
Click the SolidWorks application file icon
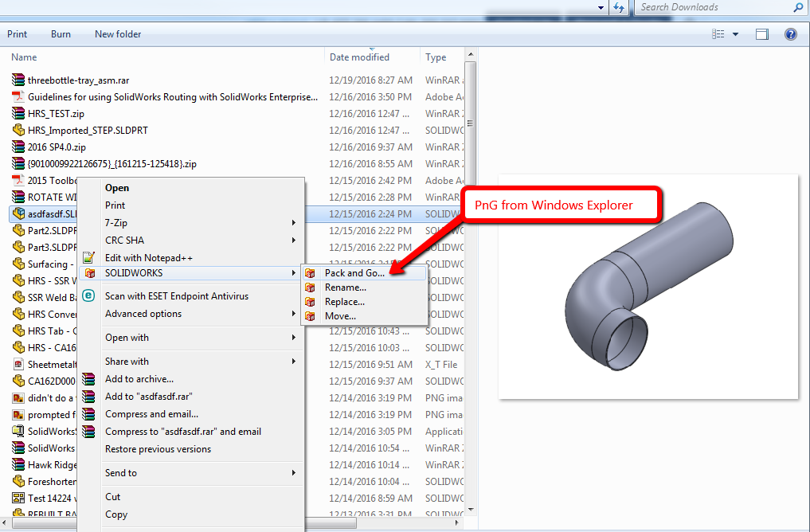pos(18,431)
